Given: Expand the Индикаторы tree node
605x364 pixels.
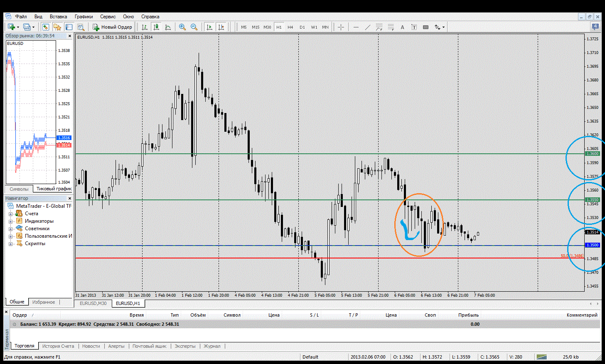Looking at the screenshot, I should pyautogui.click(x=10, y=221).
